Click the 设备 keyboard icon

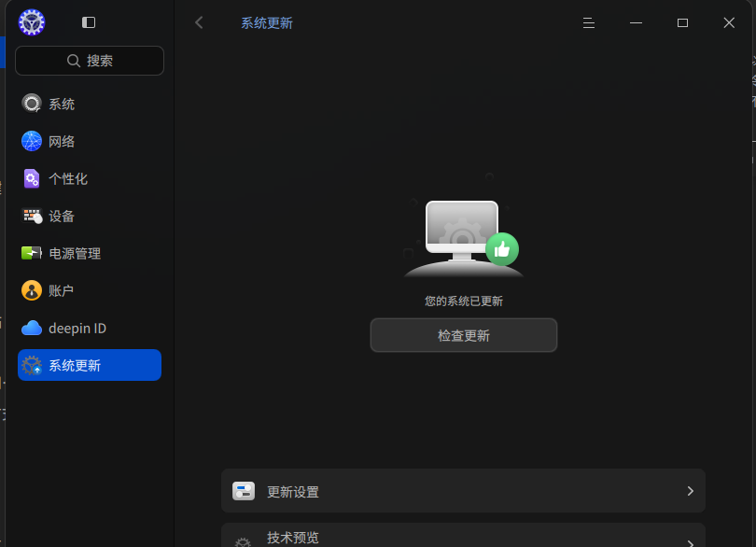[x=32, y=217]
